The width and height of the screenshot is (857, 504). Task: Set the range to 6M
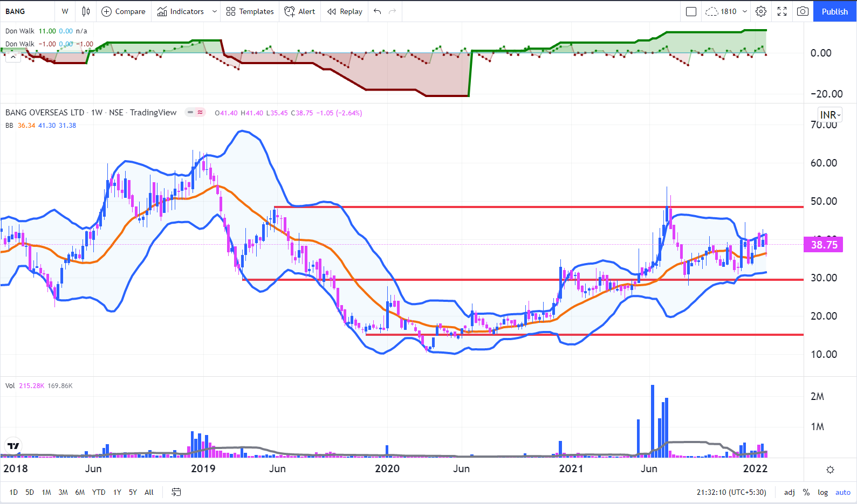pyautogui.click(x=80, y=492)
